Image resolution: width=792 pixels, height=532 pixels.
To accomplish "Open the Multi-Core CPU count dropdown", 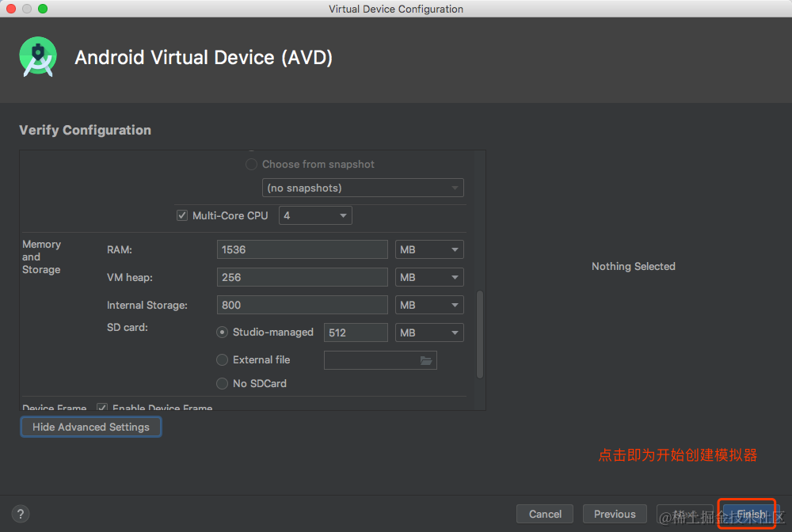I will pos(315,215).
